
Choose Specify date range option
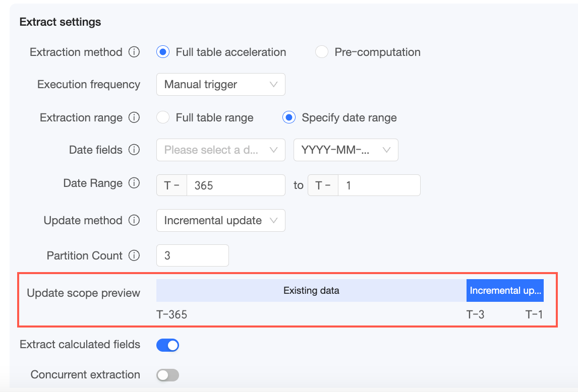click(289, 118)
